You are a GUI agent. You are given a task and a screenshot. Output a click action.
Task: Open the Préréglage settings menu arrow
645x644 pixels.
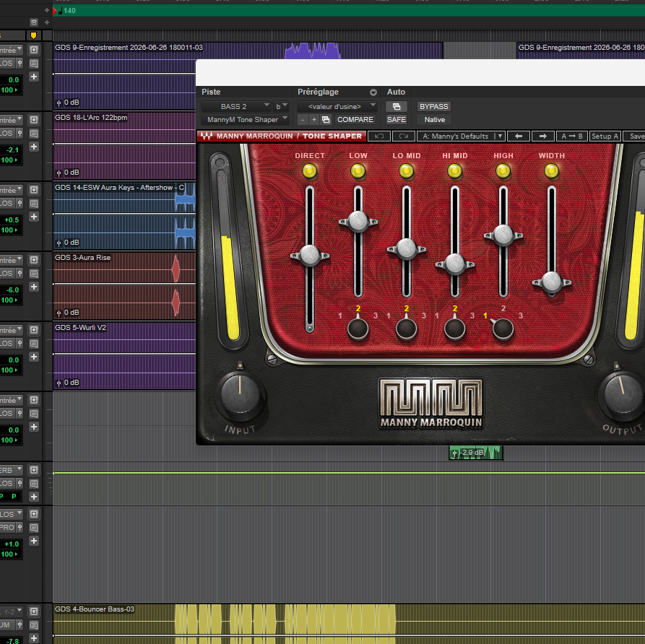coord(373,92)
